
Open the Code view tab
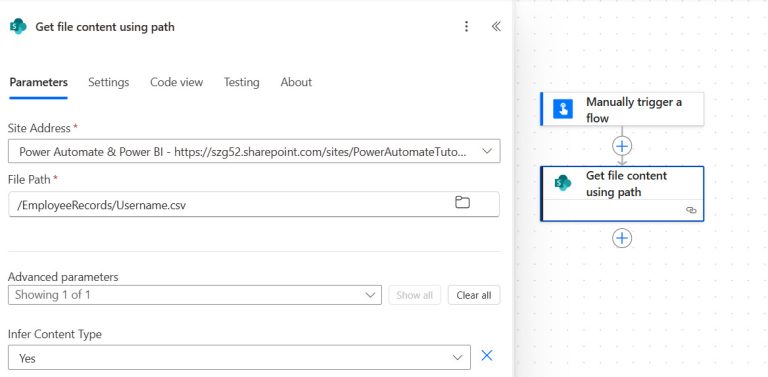coord(176,82)
